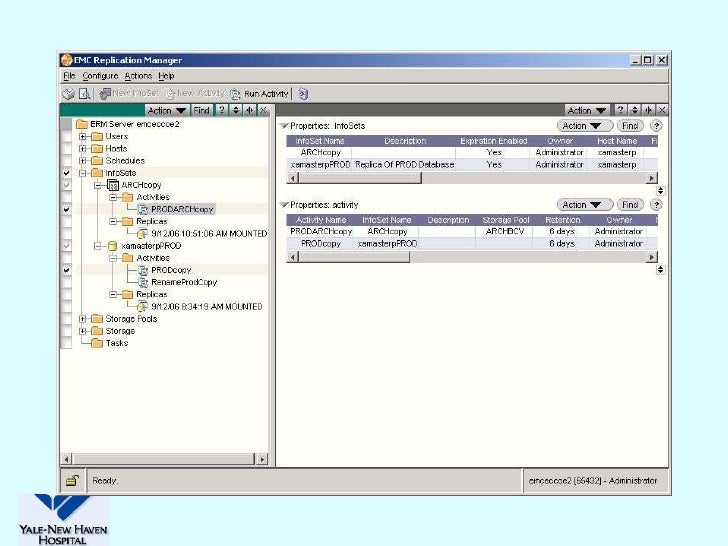Toggle the checkbox beside PRODARCHcopy row
This screenshot has height=546, width=728.
(67, 209)
